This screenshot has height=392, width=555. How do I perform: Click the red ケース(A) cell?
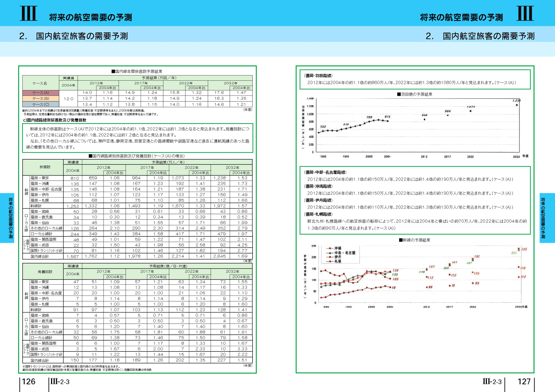41,93
